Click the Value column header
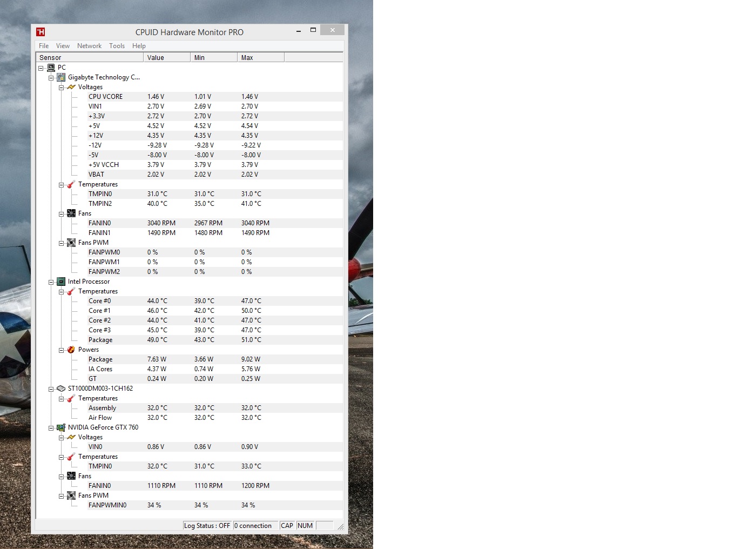This screenshot has height=549, width=756. point(167,57)
